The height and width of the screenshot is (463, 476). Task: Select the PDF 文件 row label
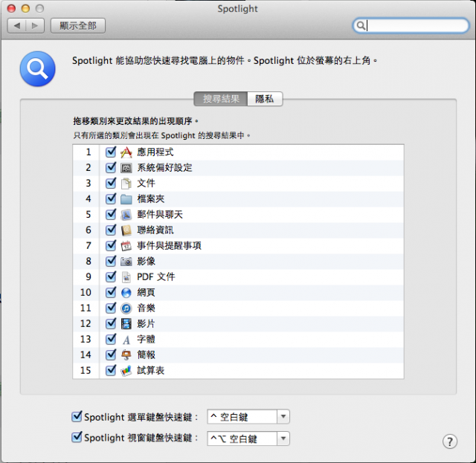pos(156,276)
